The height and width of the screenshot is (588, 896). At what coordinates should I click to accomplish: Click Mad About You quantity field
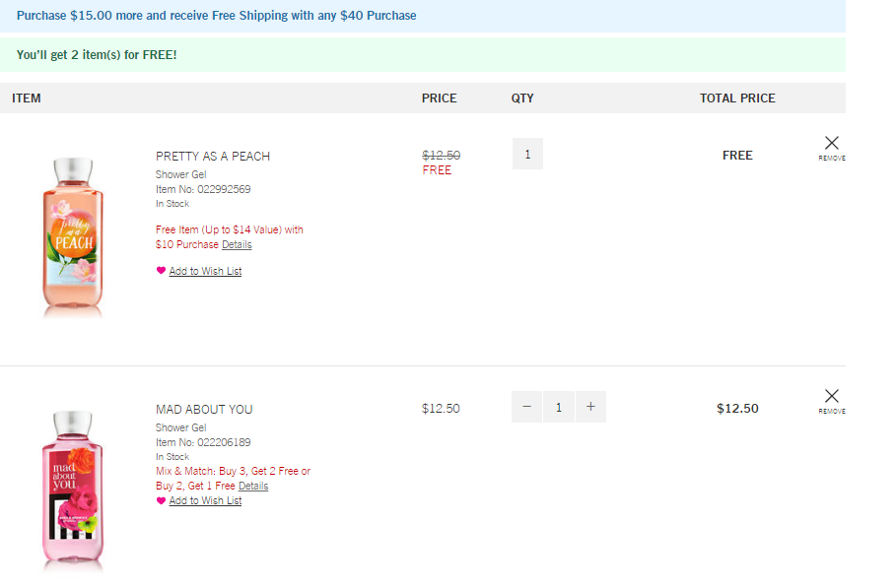(559, 407)
